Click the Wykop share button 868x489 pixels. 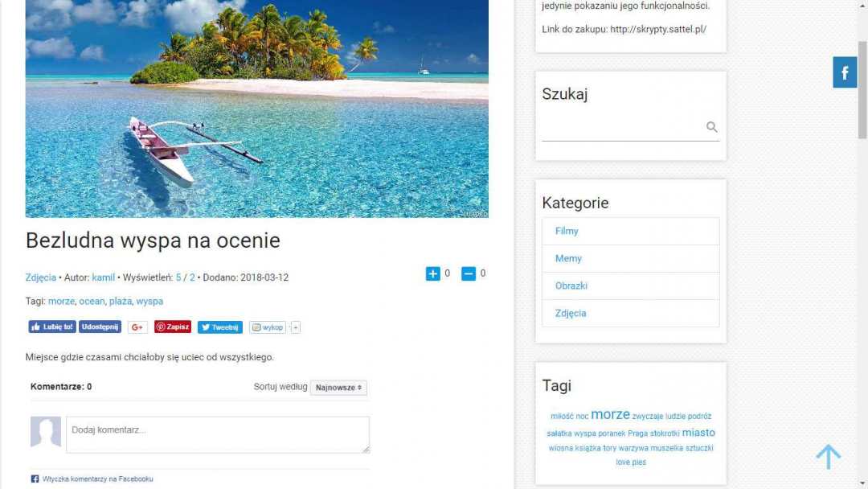268,327
